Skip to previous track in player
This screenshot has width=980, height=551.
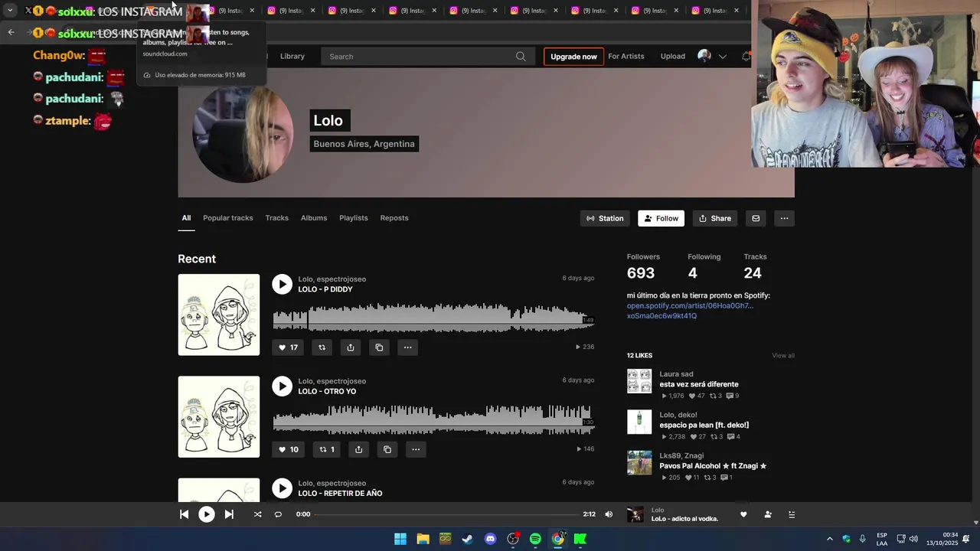pos(185,514)
